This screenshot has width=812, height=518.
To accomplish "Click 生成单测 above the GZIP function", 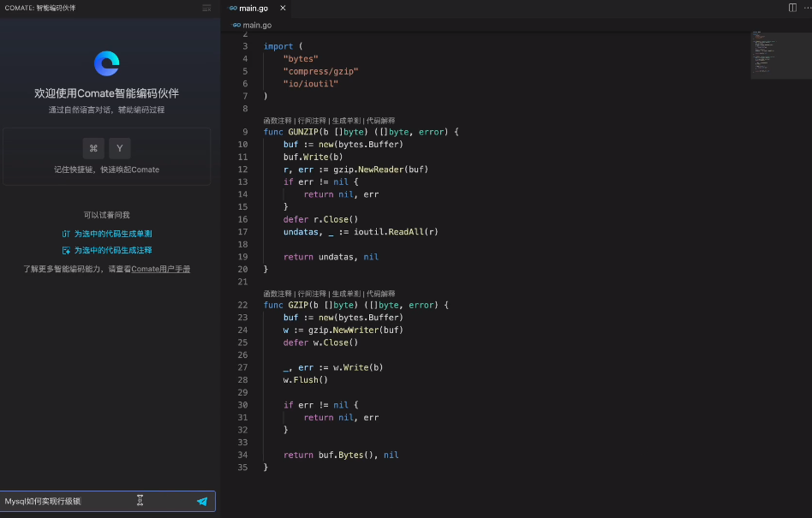I will pyautogui.click(x=346, y=294).
